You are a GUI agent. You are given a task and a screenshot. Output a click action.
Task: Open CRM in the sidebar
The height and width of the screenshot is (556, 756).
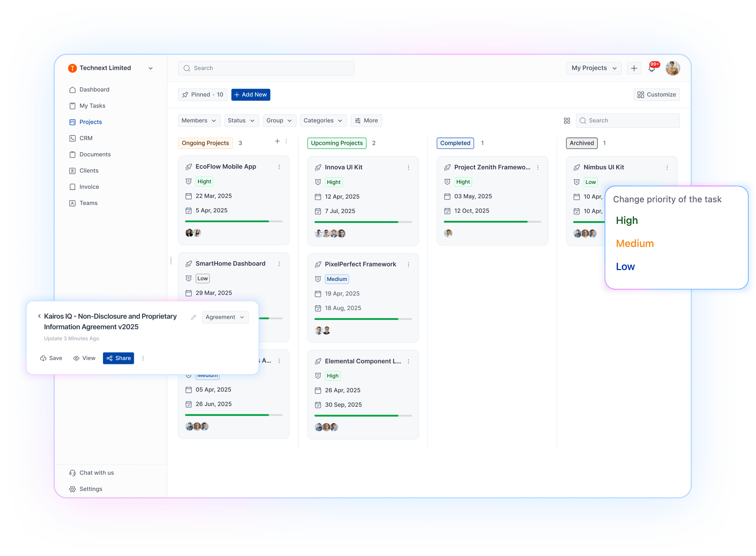[x=86, y=138]
